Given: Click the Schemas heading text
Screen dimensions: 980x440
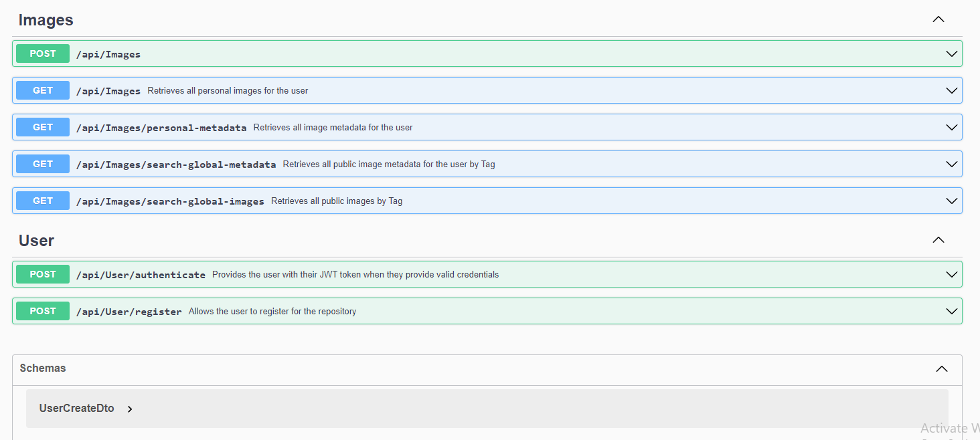Looking at the screenshot, I should pos(43,368).
